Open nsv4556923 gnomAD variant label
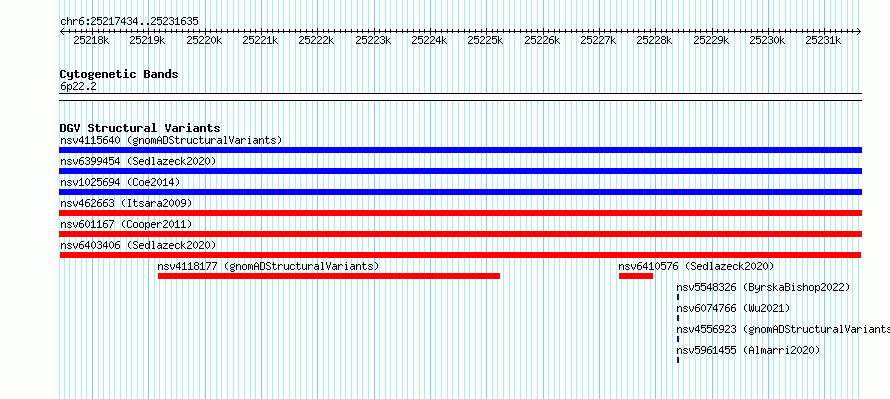The width and height of the screenshot is (890, 399). (x=783, y=329)
